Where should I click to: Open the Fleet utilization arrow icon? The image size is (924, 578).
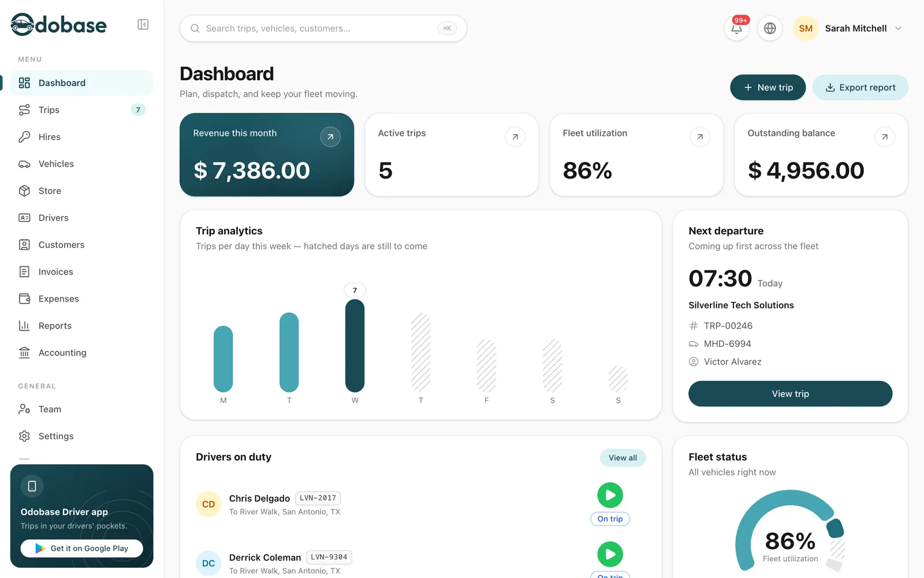(x=700, y=137)
